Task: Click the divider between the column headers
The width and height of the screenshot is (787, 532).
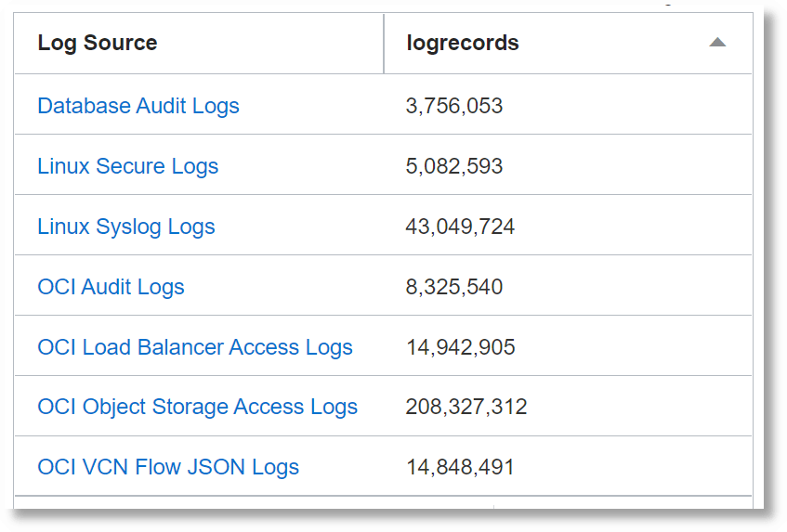Action: pos(384,43)
